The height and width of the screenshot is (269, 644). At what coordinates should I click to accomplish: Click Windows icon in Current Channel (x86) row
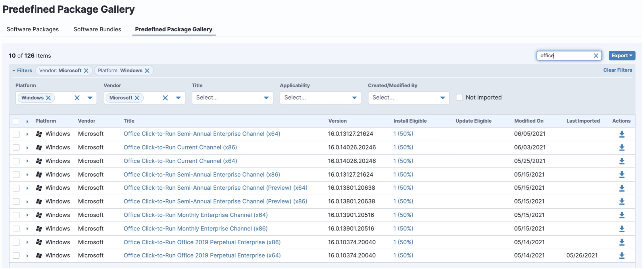click(x=39, y=147)
